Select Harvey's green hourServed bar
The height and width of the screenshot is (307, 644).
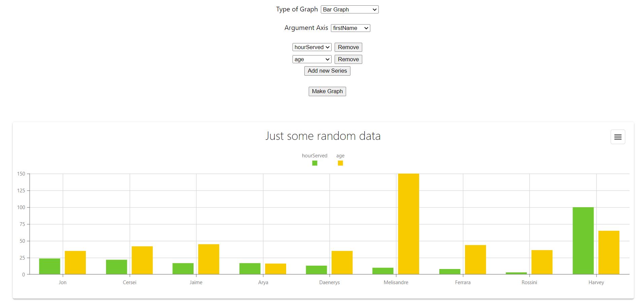click(x=583, y=241)
